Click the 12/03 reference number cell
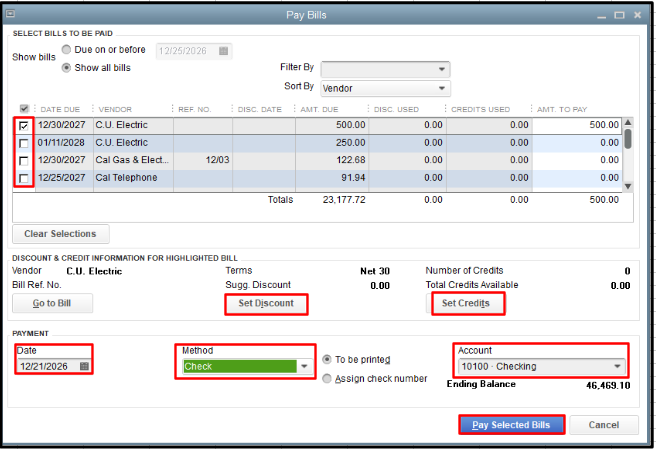Screen dimensions: 656x449 203,160
